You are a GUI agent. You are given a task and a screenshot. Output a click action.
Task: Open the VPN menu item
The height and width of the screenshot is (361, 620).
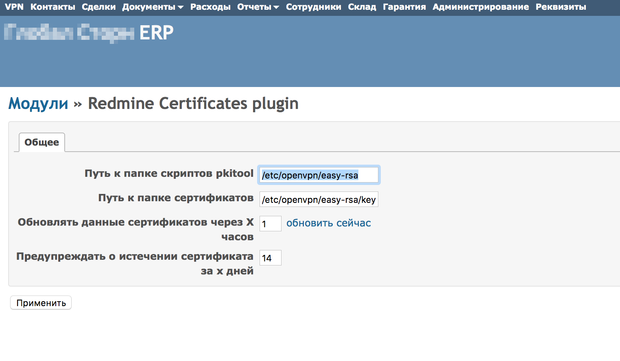point(14,7)
